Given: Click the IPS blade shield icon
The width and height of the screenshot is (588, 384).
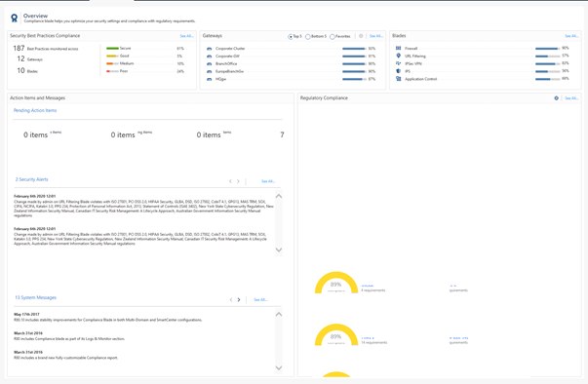Looking at the screenshot, I should pos(398,71).
